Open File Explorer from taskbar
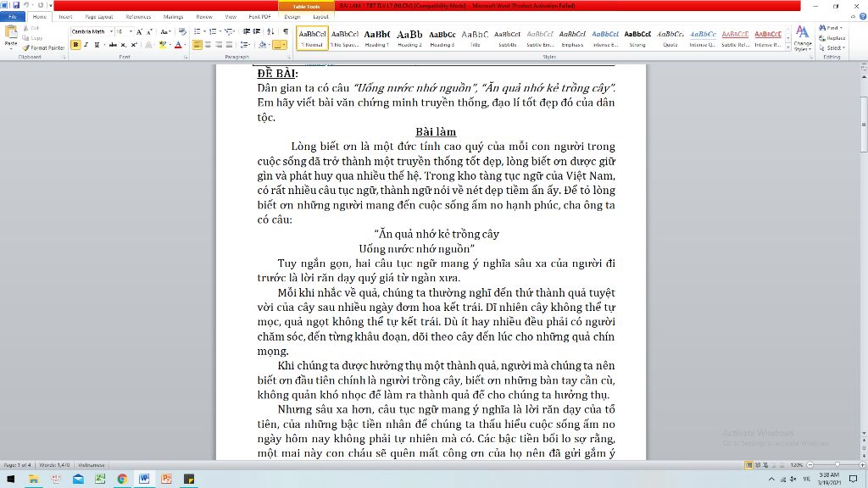 pyautogui.click(x=33, y=480)
